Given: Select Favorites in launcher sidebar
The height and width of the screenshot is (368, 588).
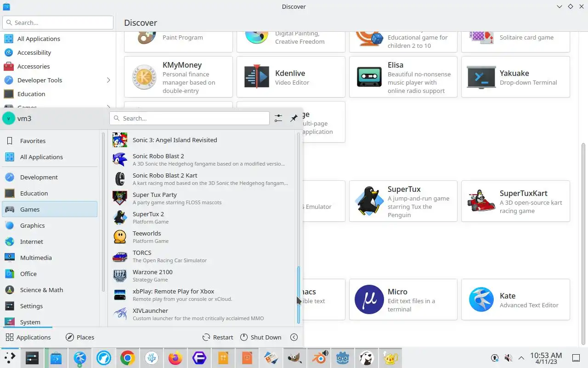Looking at the screenshot, I should [x=50, y=141].
